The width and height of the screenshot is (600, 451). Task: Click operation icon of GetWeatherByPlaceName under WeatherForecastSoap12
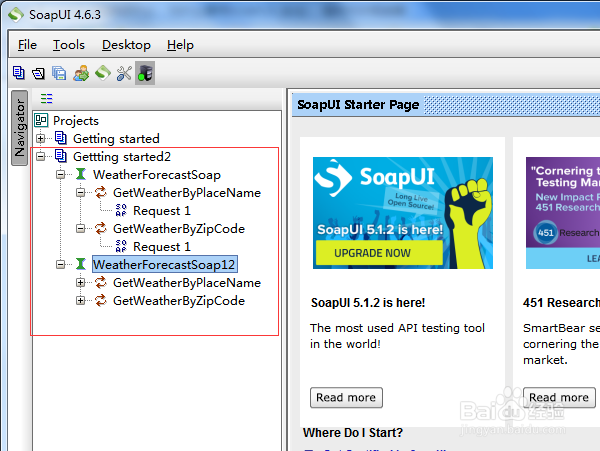pos(101,282)
